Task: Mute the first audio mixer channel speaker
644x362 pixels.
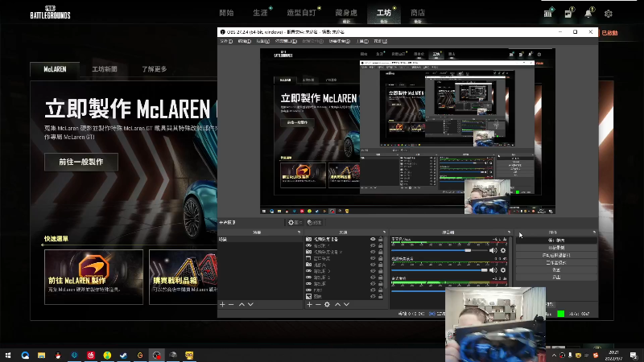Action: tap(493, 250)
